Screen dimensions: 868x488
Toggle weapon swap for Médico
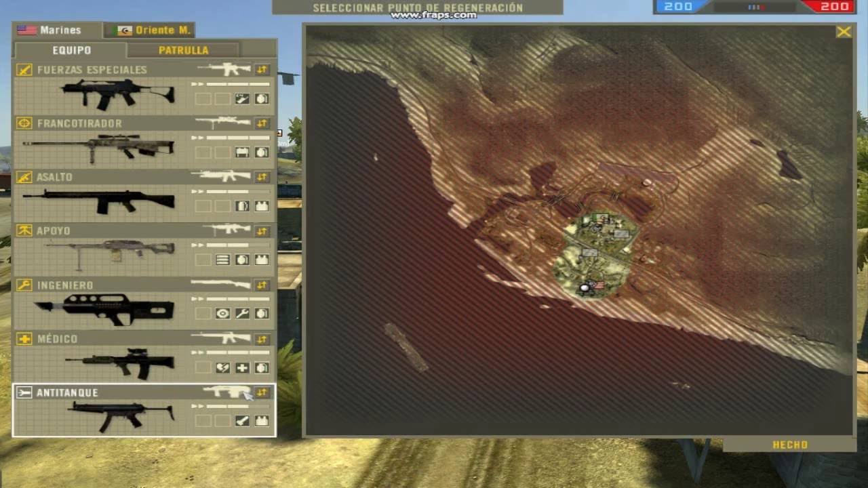(262, 338)
